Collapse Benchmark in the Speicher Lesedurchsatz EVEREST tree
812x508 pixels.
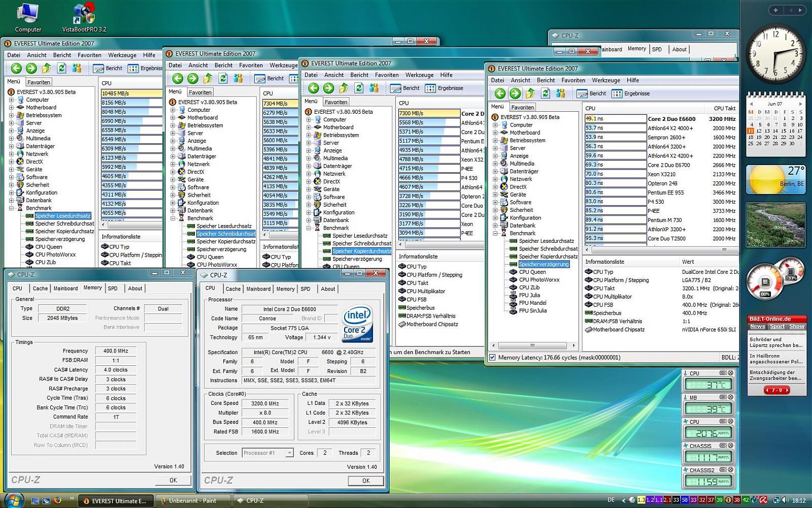11,208
